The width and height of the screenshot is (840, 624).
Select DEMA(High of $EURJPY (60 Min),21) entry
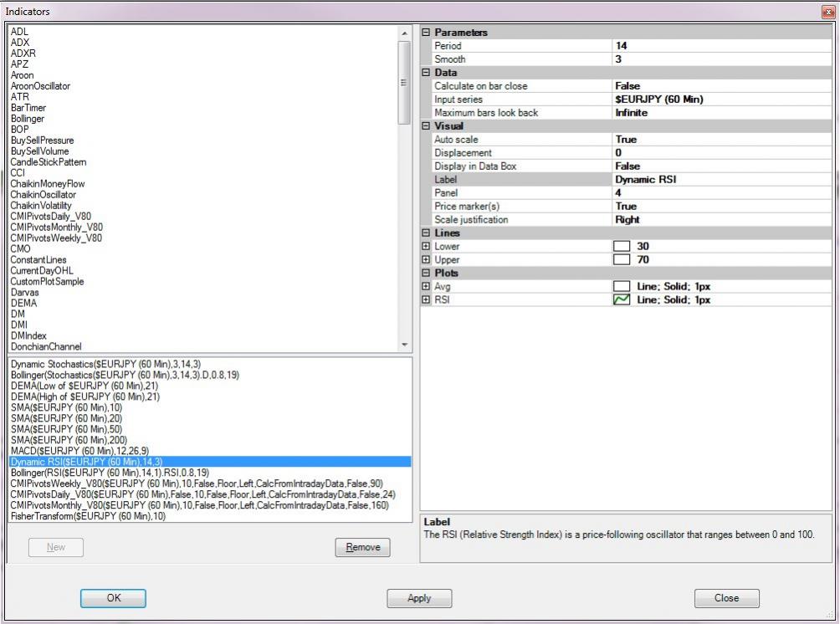[85, 396]
